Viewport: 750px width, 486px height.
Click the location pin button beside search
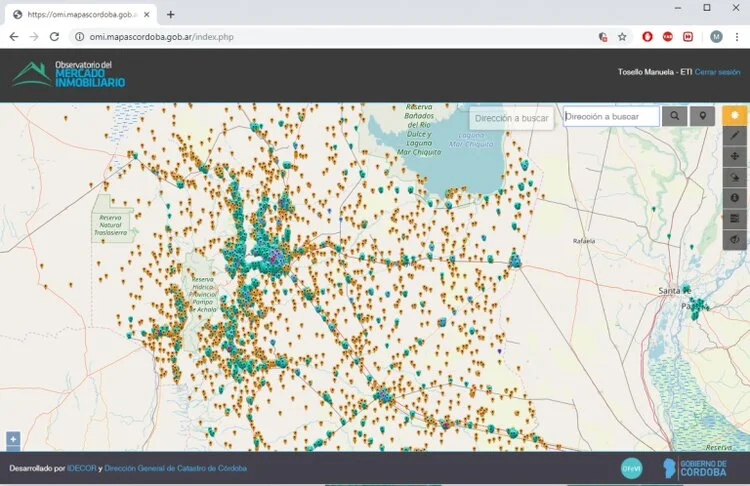(702, 116)
